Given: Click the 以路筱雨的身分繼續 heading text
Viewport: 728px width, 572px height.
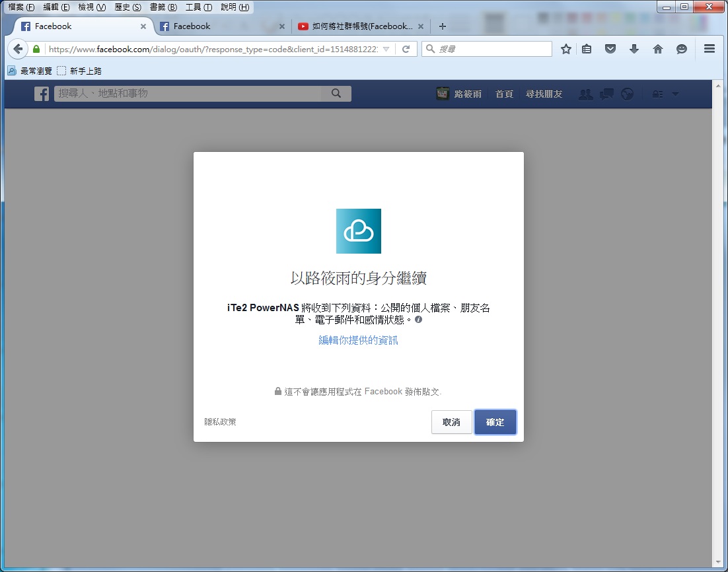Looking at the screenshot, I should point(359,278).
